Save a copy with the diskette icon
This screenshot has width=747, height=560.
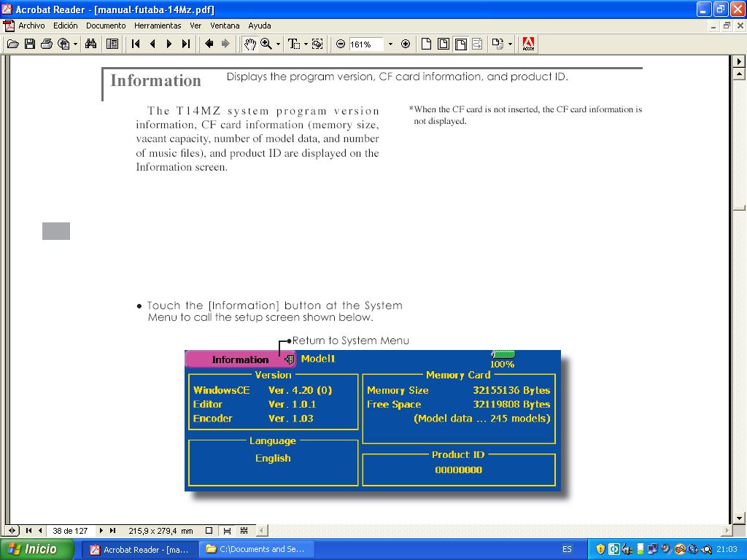30,44
